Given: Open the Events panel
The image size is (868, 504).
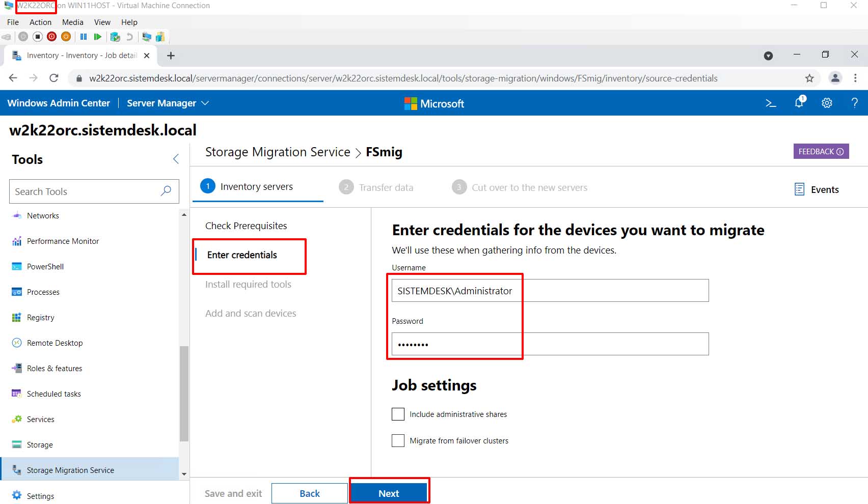Looking at the screenshot, I should coord(817,189).
